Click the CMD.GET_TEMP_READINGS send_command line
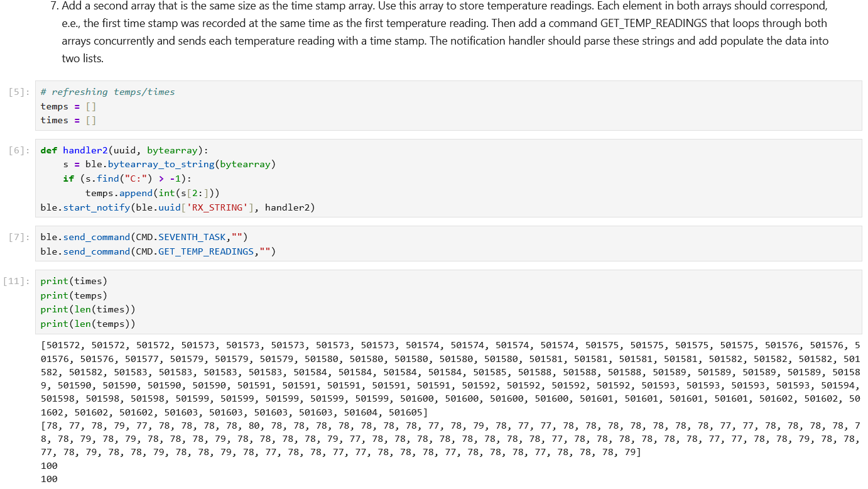 (x=158, y=251)
